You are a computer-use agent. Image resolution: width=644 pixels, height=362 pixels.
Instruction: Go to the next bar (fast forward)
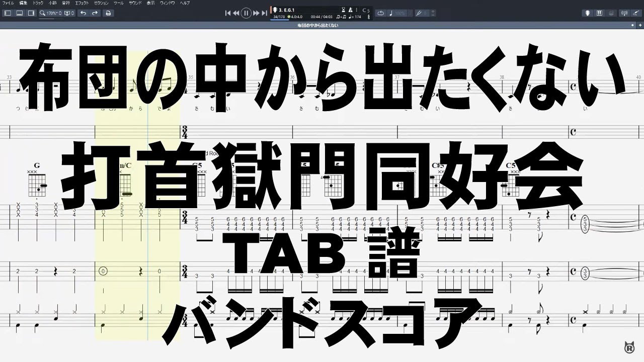coord(256,13)
